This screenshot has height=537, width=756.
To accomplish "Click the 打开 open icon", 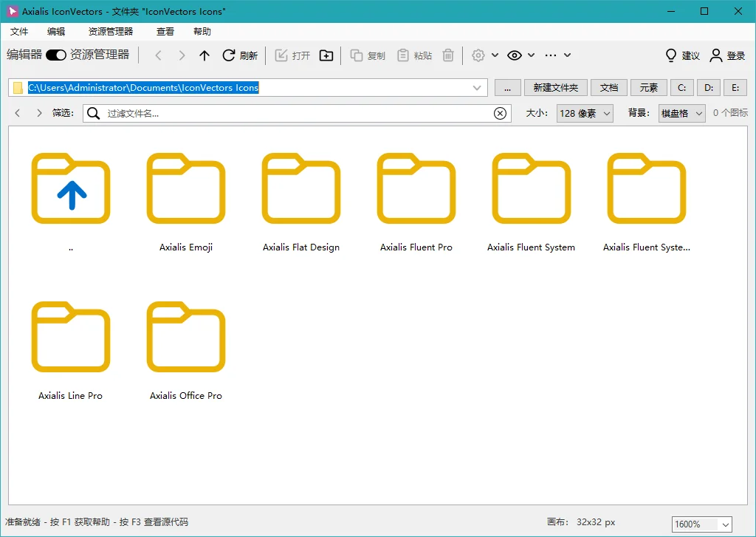I will pyautogui.click(x=281, y=55).
